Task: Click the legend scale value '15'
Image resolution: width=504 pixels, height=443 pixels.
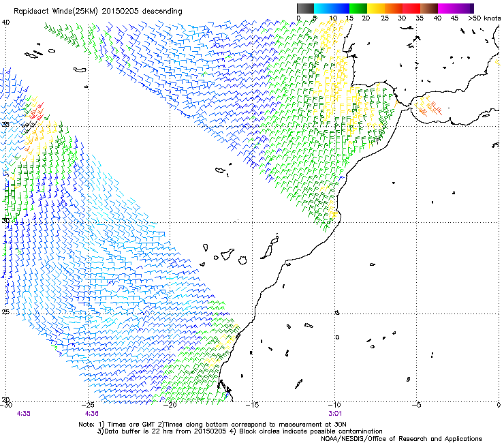Action: click(349, 18)
